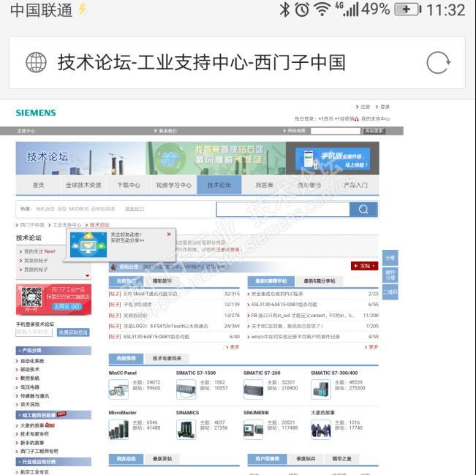This screenshot has width=476, height=475.
Task: Open the 航空工业专区 sidebar link
Action: coord(34,472)
